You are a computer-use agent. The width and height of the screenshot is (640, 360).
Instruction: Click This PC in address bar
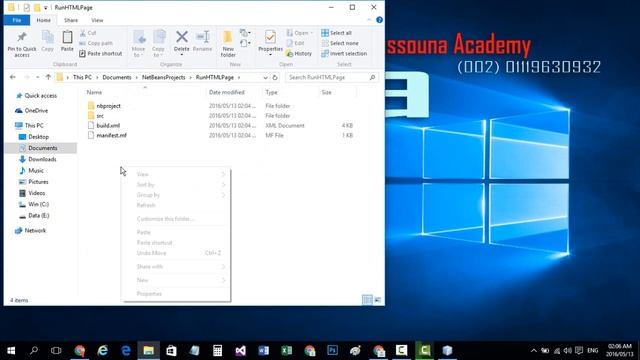[82, 77]
